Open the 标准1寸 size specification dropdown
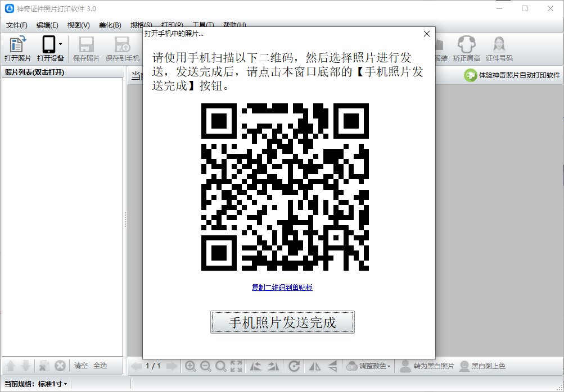This screenshot has height=392, width=564. 53,384
